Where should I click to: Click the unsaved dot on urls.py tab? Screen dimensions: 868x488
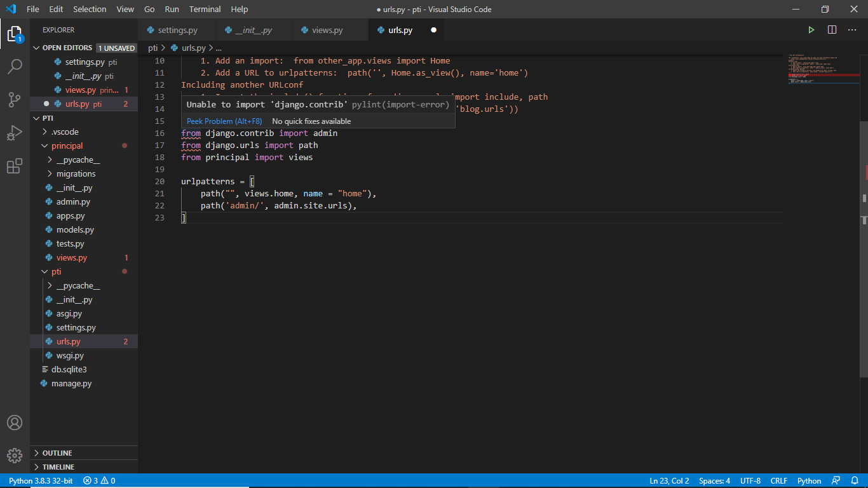(x=433, y=30)
